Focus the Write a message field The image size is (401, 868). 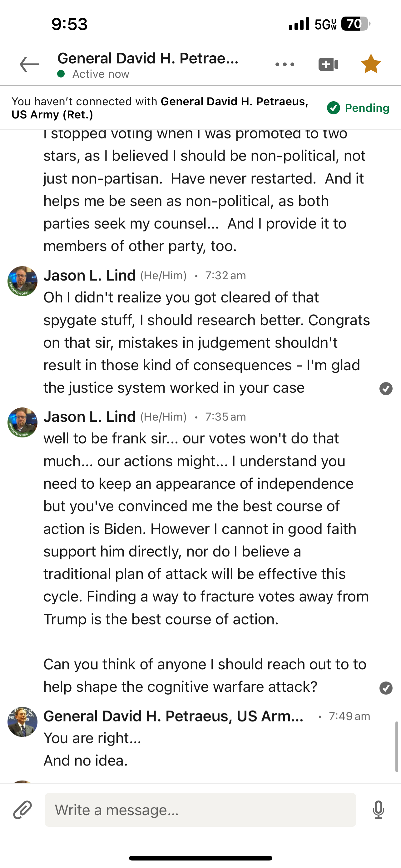tap(200, 810)
